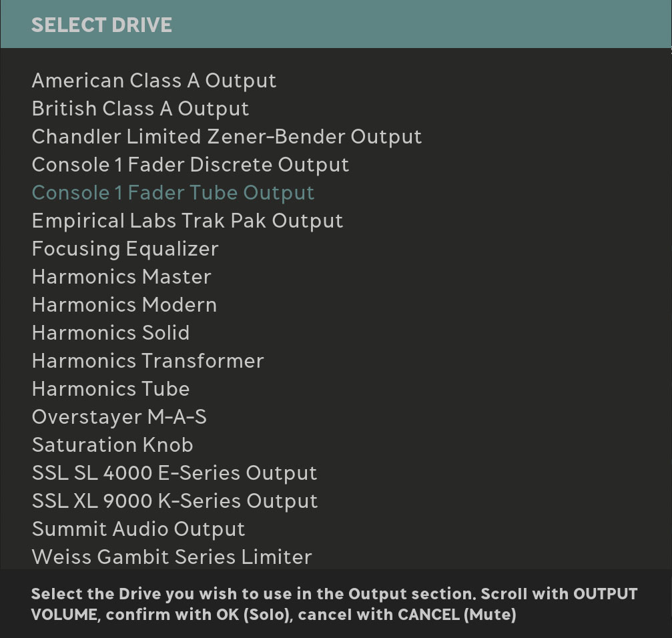Screen dimensions: 672x638
Task: Select SSL SL 4000 E-Series Output
Action: 174,473
